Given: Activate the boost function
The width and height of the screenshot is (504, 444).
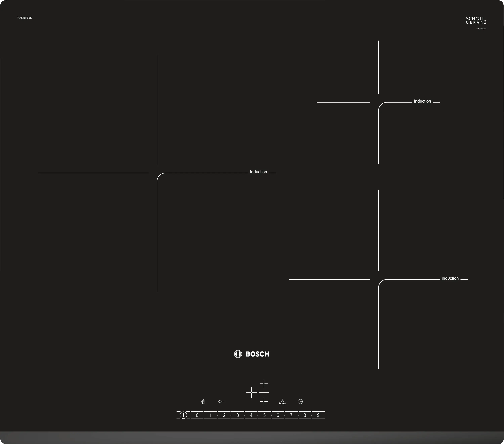Looking at the screenshot, I should (283, 402).
